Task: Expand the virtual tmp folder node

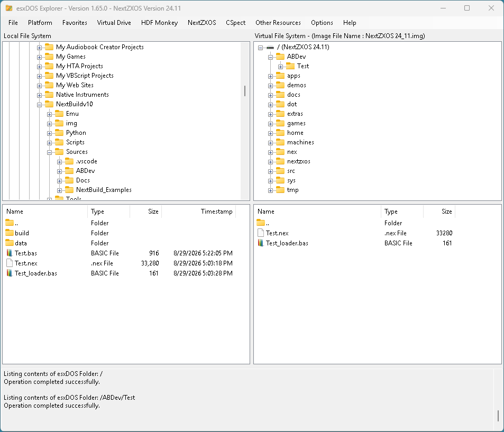Action: pyautogui.click(x=270, y=190)
